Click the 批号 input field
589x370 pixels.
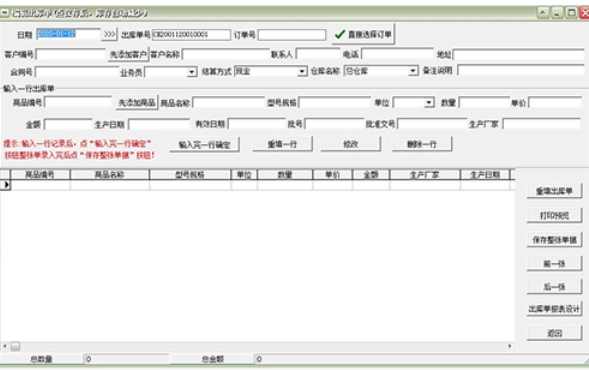[x=334, y=124]
